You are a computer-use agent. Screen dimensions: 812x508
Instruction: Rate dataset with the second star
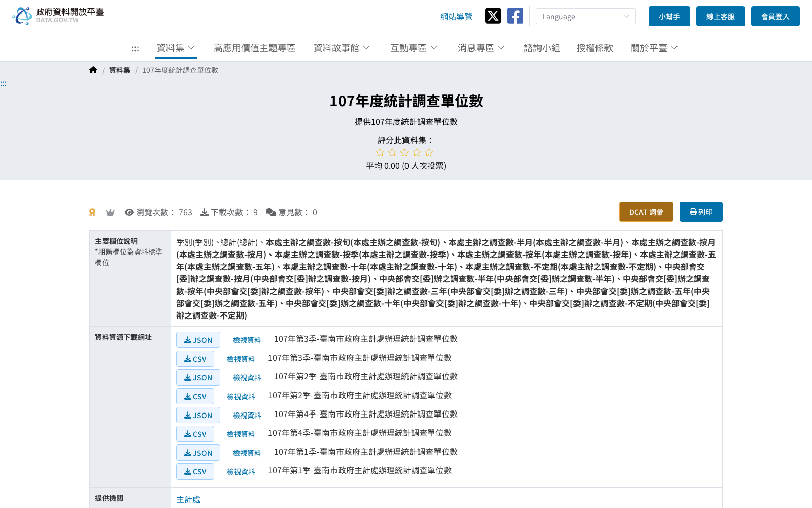pyautogui.click(x=392, y=152)
